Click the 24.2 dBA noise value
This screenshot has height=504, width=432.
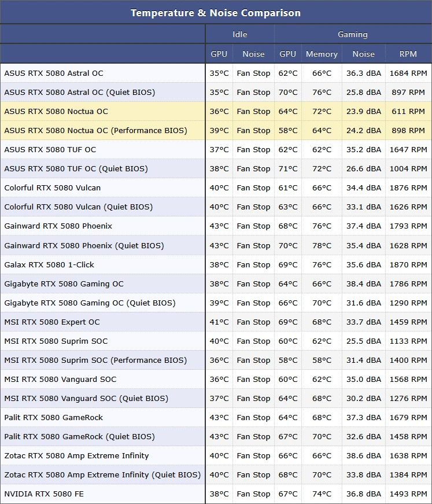tap(364, 131)
